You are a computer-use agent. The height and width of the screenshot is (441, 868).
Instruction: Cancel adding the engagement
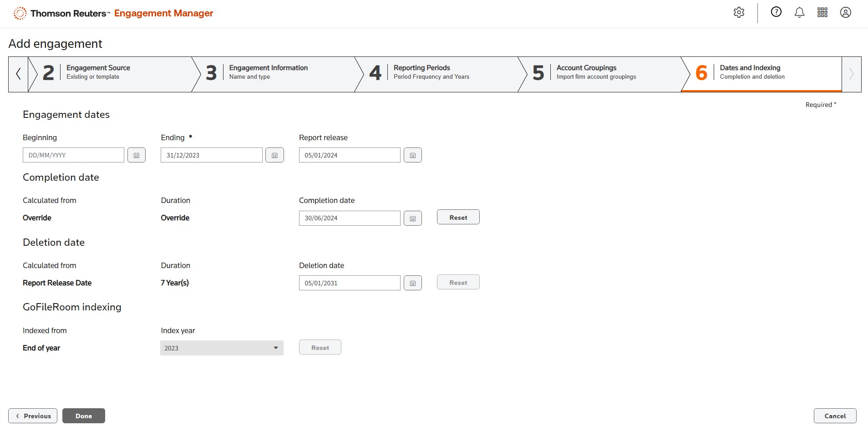point(835,416)
